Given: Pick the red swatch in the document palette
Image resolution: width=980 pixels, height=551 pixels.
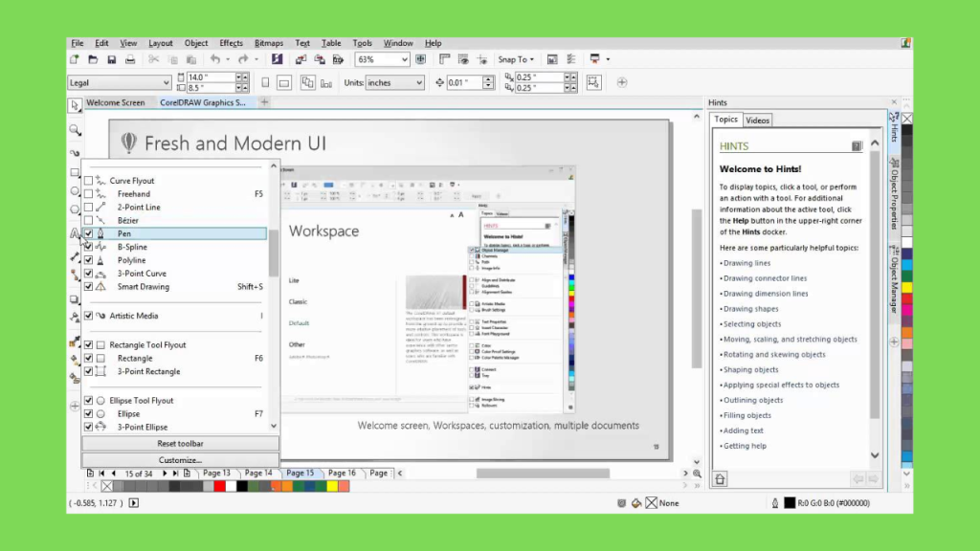Looking at the screenshot, I should (219, 486).
